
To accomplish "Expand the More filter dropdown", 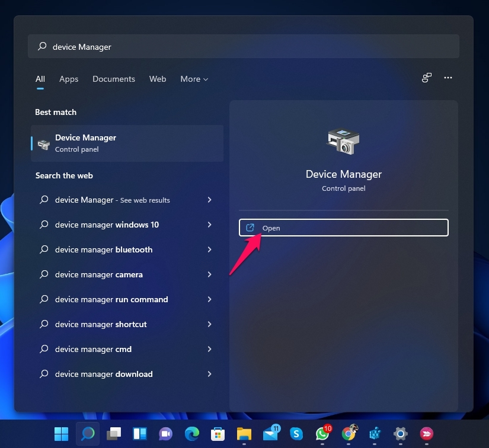I will tap(194, 79).
